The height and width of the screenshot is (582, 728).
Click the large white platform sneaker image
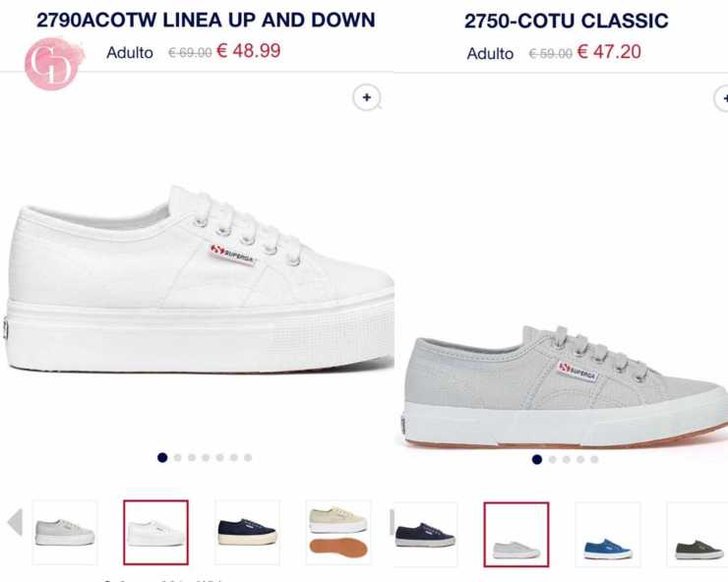coord(199,279)
